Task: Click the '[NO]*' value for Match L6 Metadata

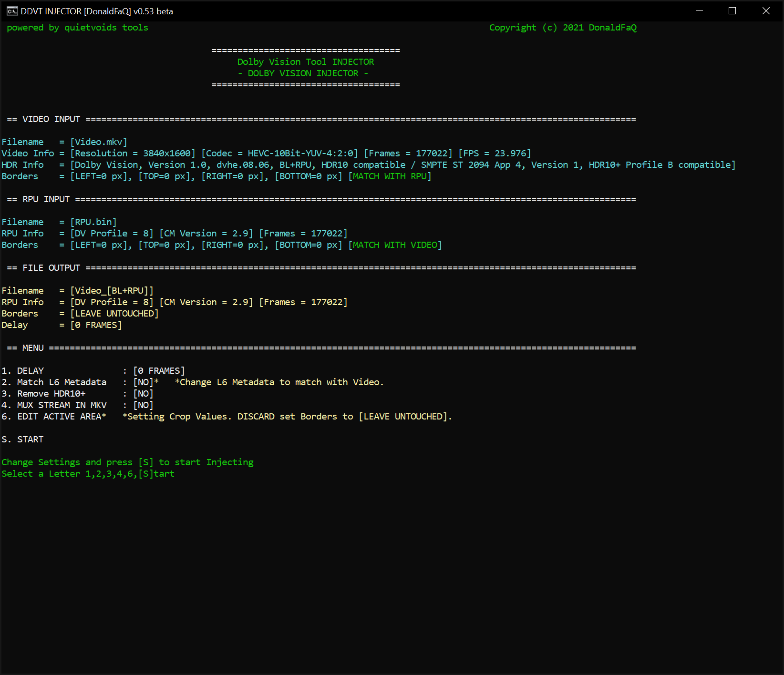Action: pos(146,382)
